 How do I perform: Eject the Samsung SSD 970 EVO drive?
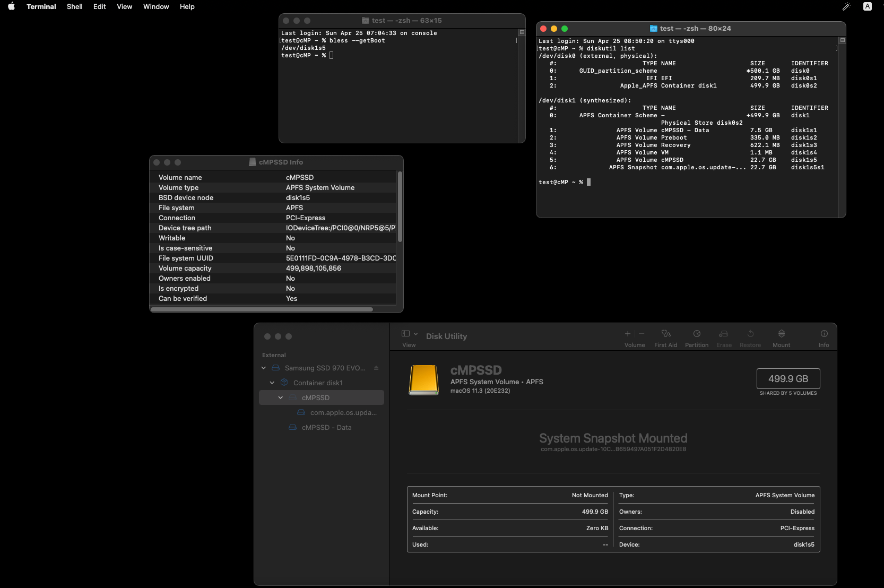[376, 368]
